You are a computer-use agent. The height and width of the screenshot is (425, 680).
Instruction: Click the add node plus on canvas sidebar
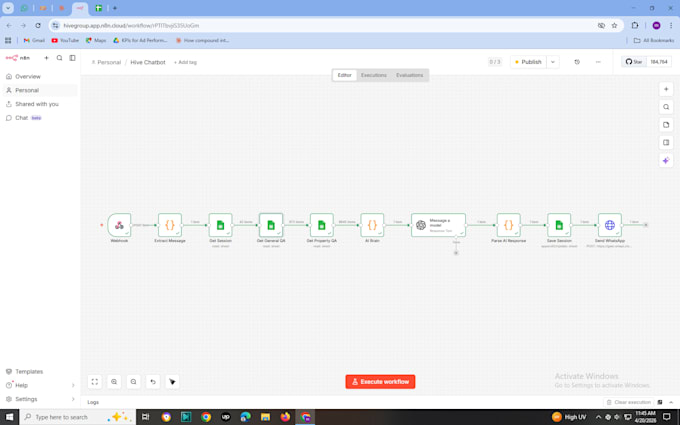(x=666, y=89)
